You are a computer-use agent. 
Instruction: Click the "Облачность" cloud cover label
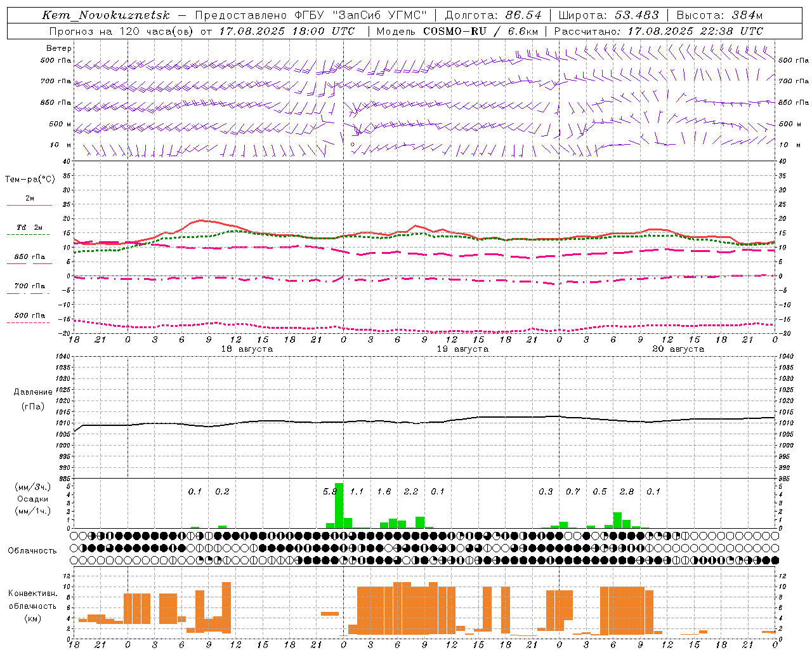click(32, 550)
